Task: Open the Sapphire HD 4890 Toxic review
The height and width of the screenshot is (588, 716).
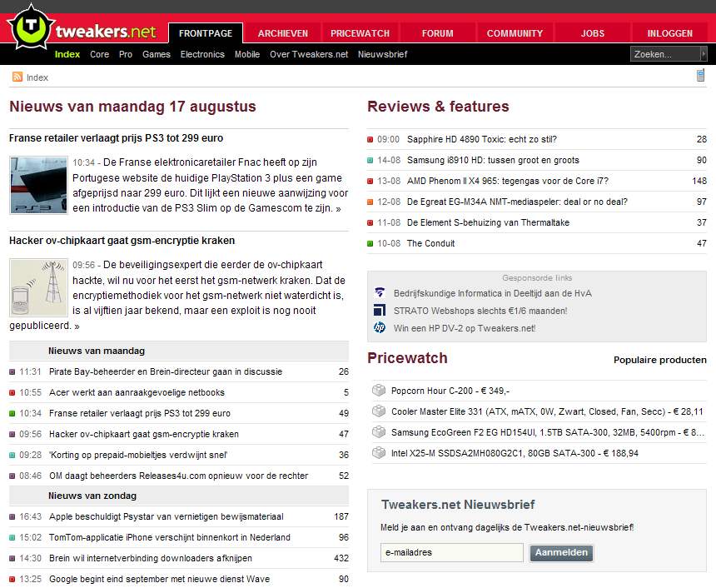Action: point(482,139)
